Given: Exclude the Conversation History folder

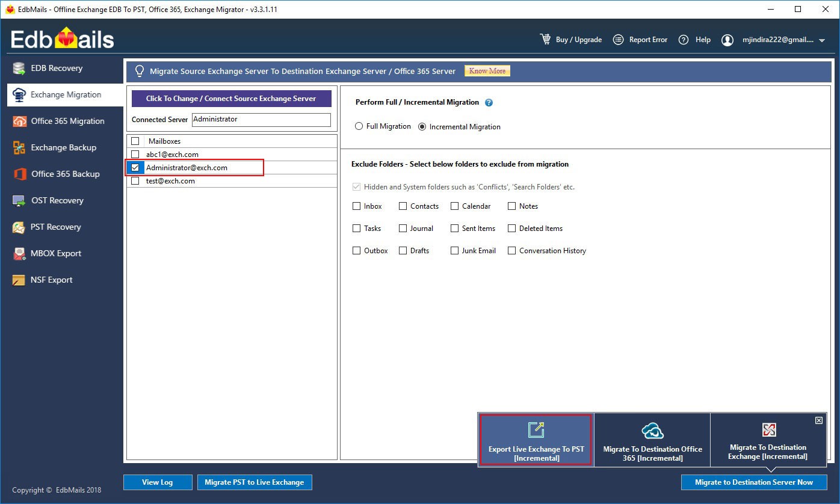Looking at the screenshot, I should (x=512, y=251).
